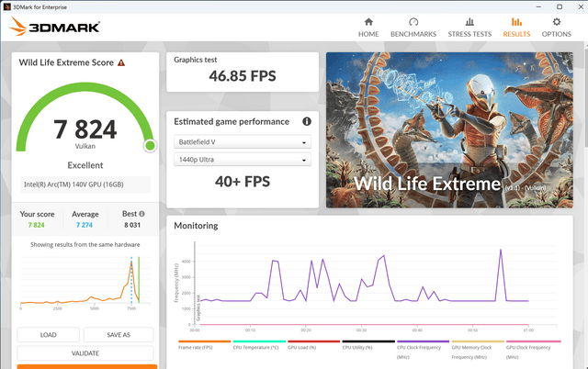Click the 3DMark app icon in title bar
The width and height of the screenshot is (588, 369).
[6, 6]
